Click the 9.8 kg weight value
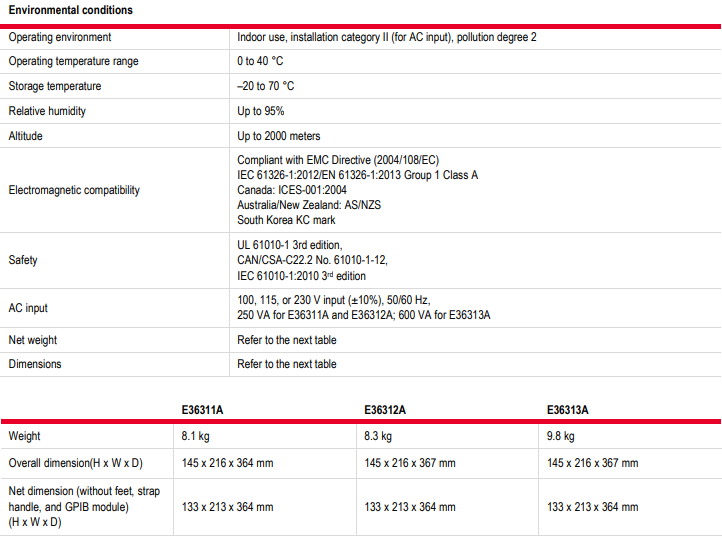Screen dimensions: 722x537 (x=562, y=436)
